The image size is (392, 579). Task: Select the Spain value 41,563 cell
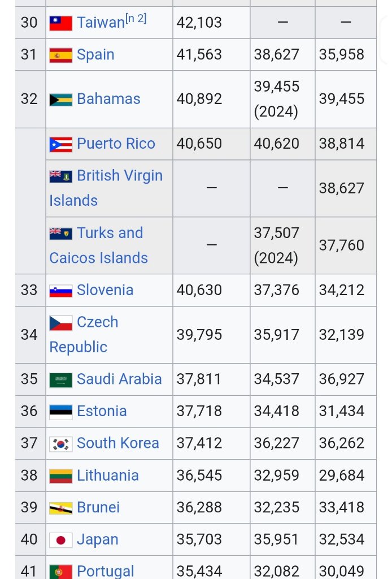pyautogui.click(x=211, y=55)
